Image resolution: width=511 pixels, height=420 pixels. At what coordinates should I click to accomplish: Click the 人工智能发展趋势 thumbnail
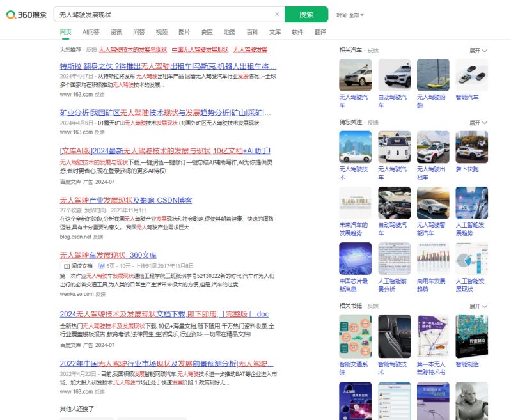472,203
